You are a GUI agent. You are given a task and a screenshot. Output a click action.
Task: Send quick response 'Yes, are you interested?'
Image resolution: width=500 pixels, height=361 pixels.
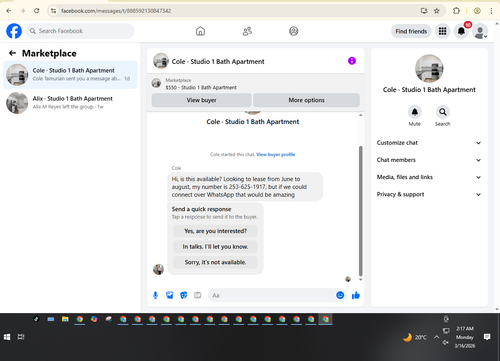coord(215,231)
